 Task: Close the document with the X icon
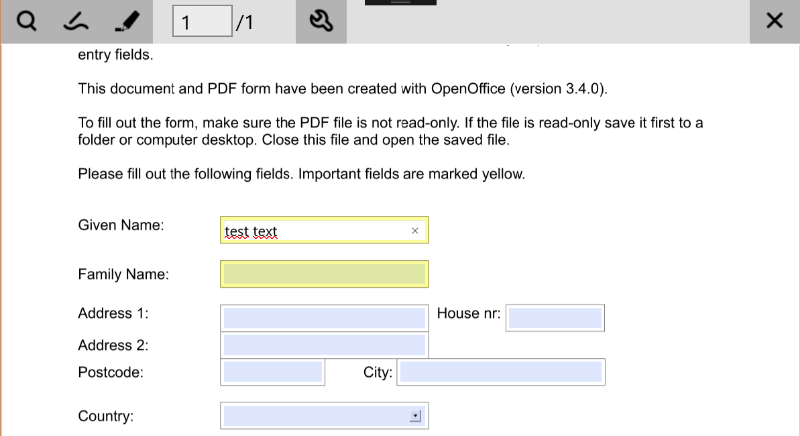[x=774, y=21]
